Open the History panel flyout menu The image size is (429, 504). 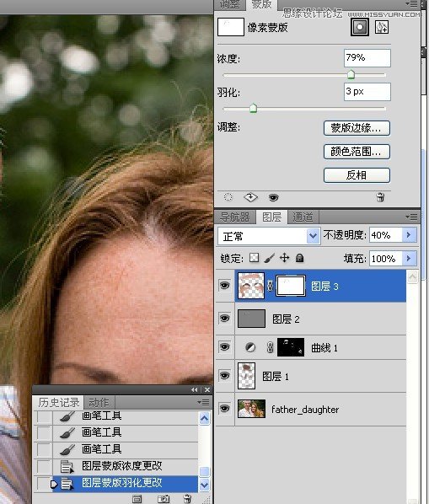[203, 402]
